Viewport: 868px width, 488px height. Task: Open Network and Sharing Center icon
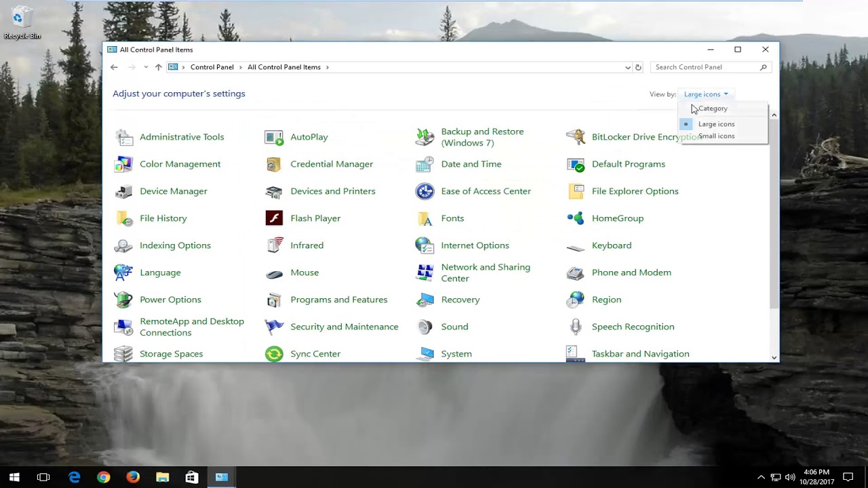coord(425,272)
